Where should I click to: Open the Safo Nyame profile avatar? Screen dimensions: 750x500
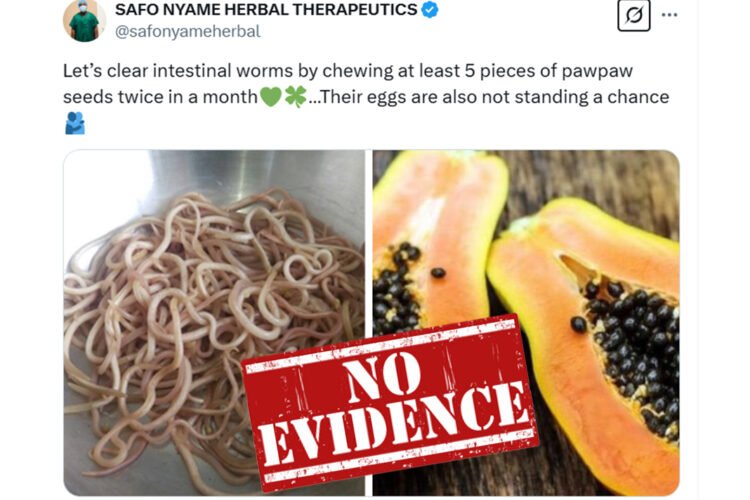click(x=84, y=20)
